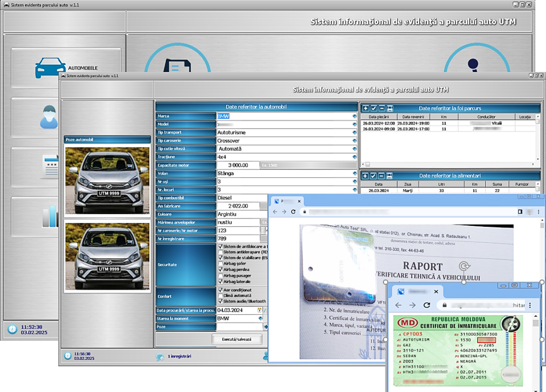Screen dimensions: 546x392
Task: Sort trip sheets by 'Data plecării' column header
Action: pos(379,117)
